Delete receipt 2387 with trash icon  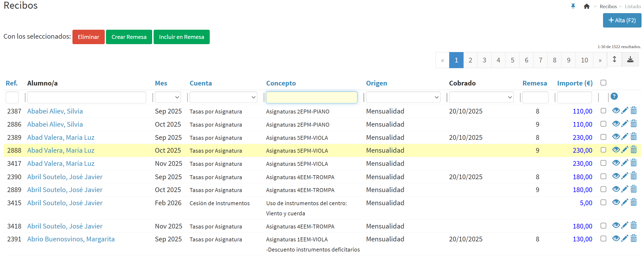tap(634, 110)
